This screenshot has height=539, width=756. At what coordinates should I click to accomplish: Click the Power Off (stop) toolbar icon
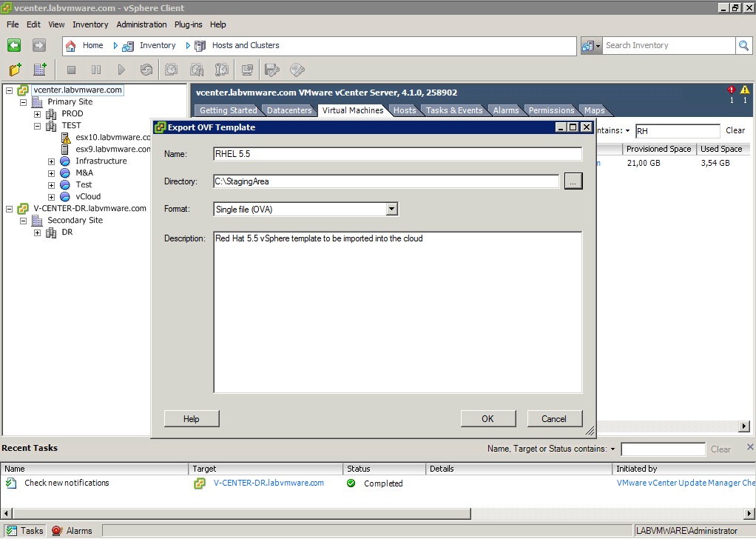click(x=71, y=70)
